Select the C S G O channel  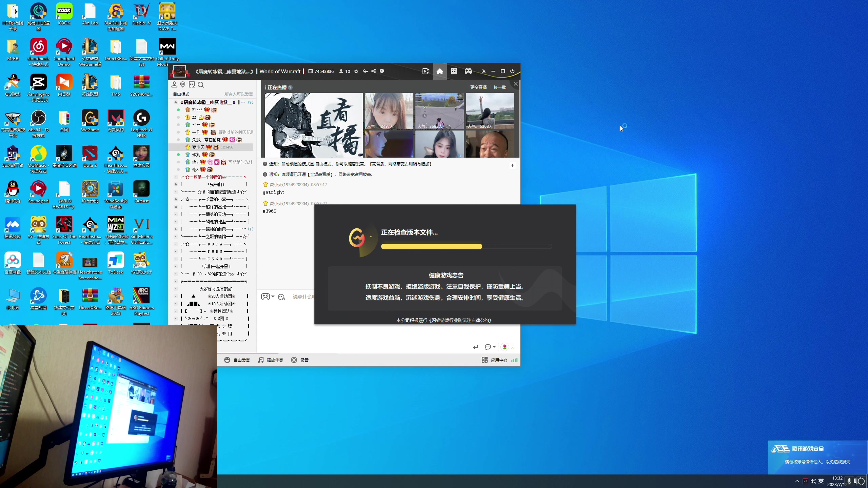click(215, 259)
